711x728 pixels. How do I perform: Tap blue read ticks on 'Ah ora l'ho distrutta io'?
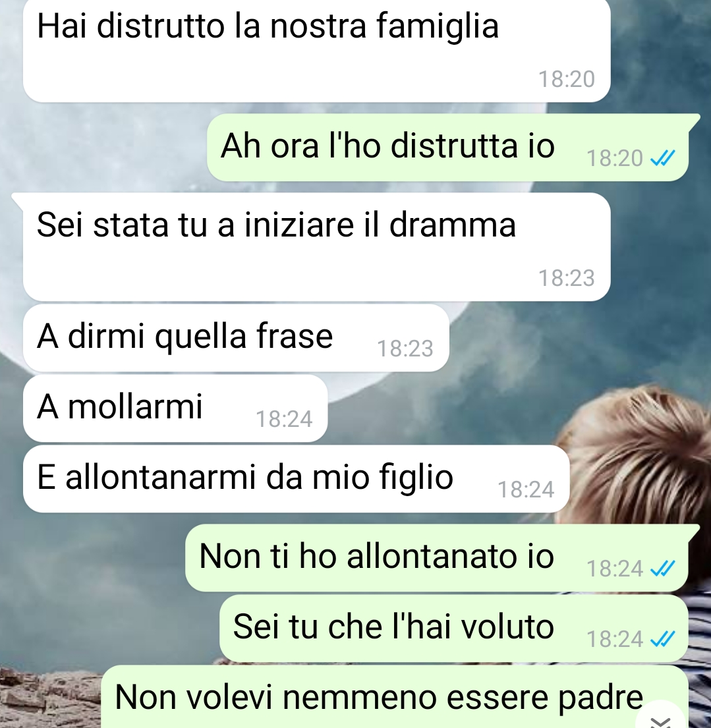coord(662,158)
